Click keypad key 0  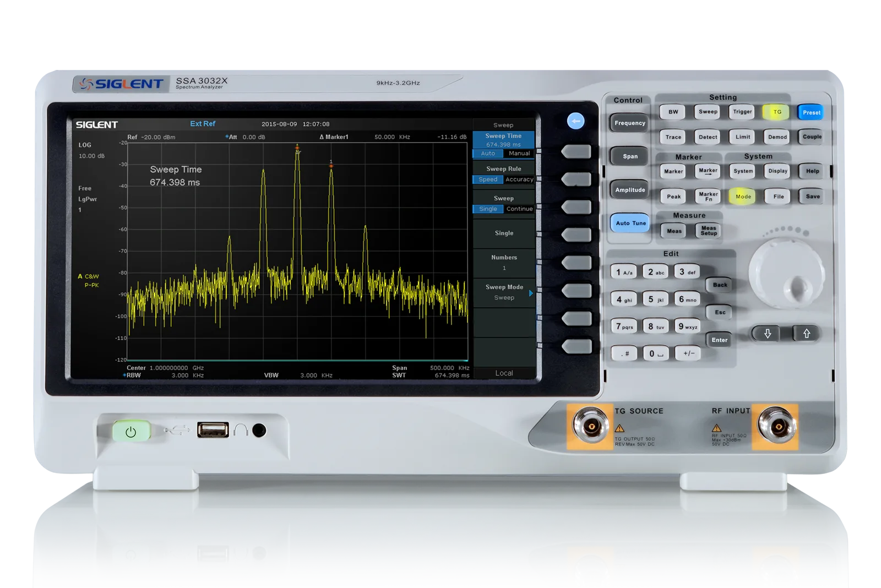click(x=656, y=353)
